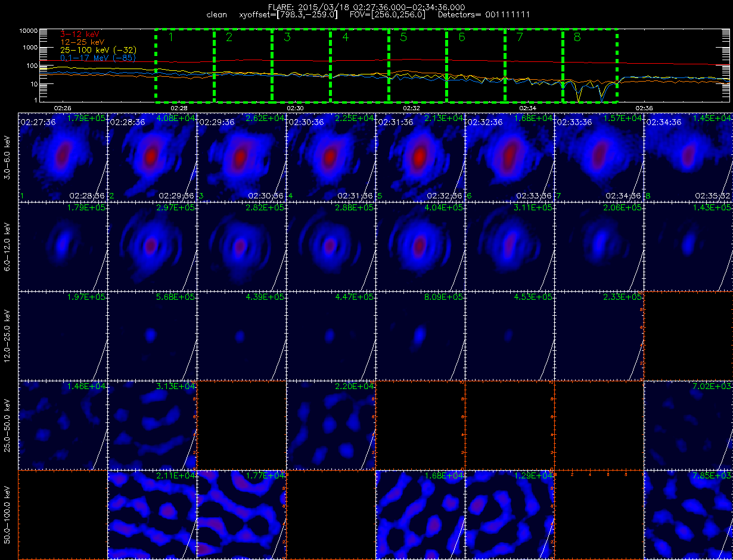Image resolution: width=733 pixels, height=560 pixels.
Task: Open the 6.0-12.0 keV image with peak 4.04E+05
Action: click(420, 246)
